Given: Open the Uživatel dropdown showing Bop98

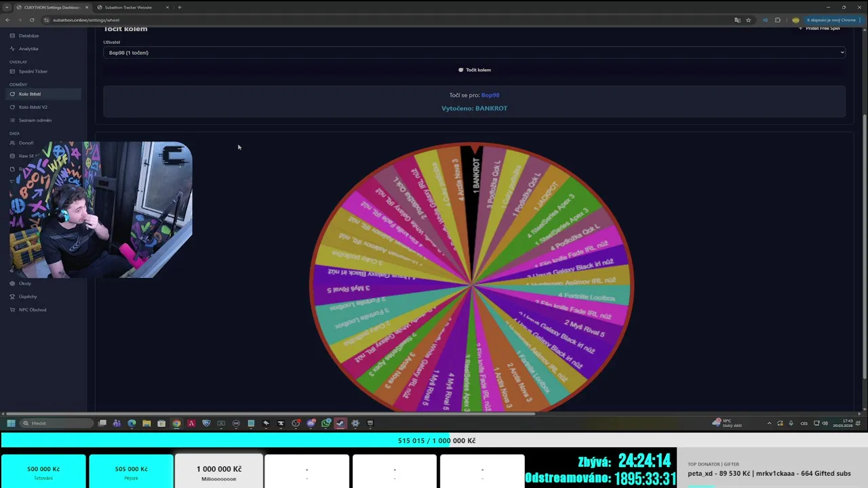Looking at the screenshot, I should coord(474,52).
